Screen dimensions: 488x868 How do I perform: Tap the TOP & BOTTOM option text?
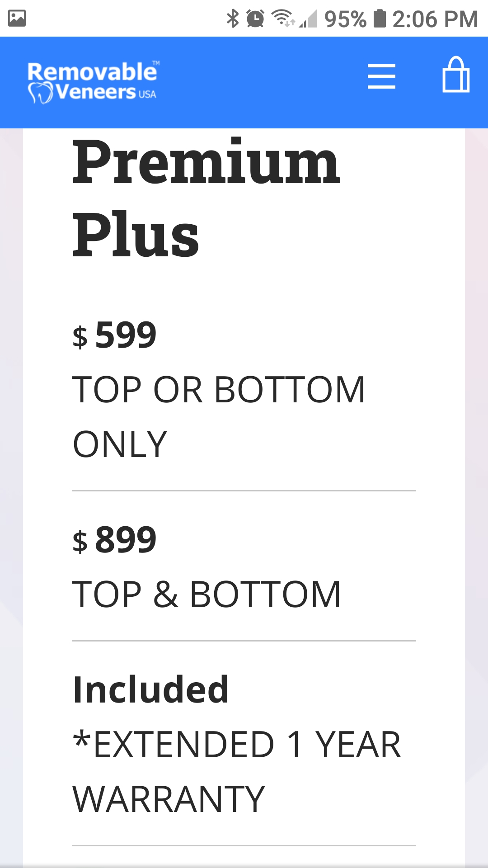pos(206,594)
